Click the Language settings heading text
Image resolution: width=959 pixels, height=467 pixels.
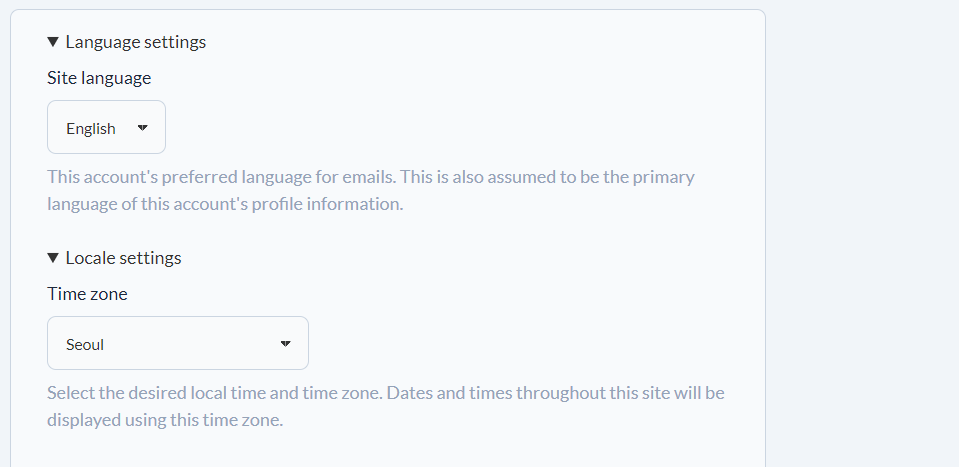[135, 42]
